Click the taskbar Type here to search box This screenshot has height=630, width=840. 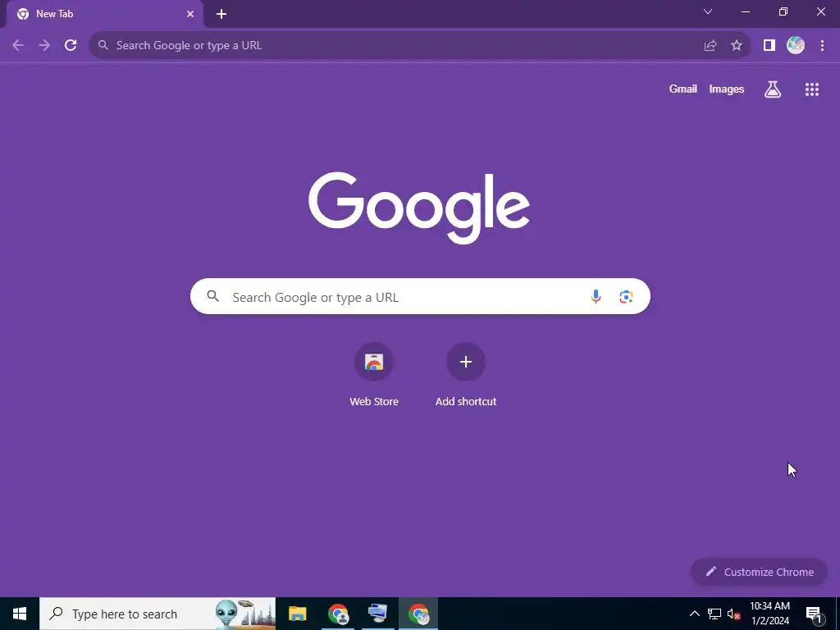[x=157, y=614]
